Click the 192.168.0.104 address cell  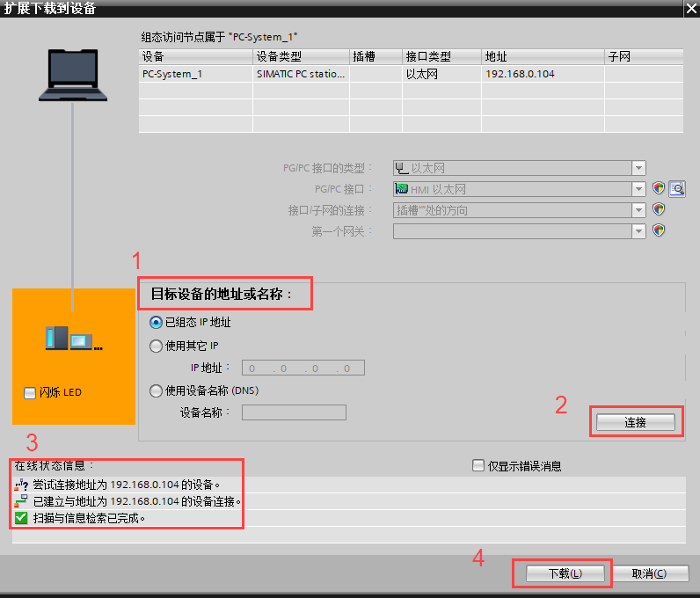(x=543, y=74)
